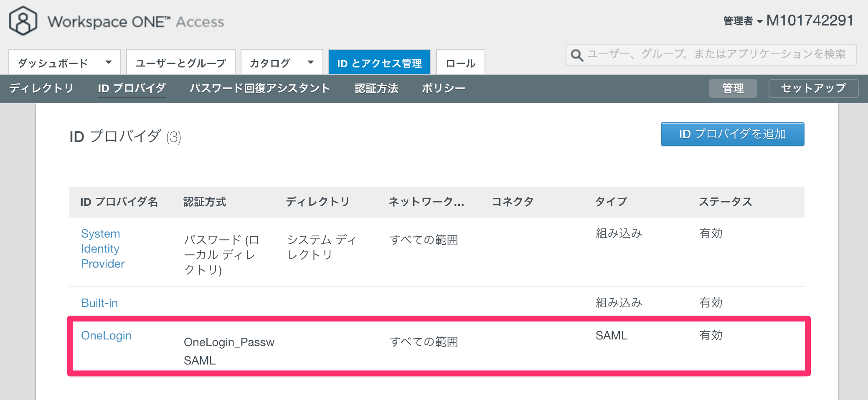This screenshot has height=400, width=868.
Task: Open the ロール tab
Action: pos(460,62)
